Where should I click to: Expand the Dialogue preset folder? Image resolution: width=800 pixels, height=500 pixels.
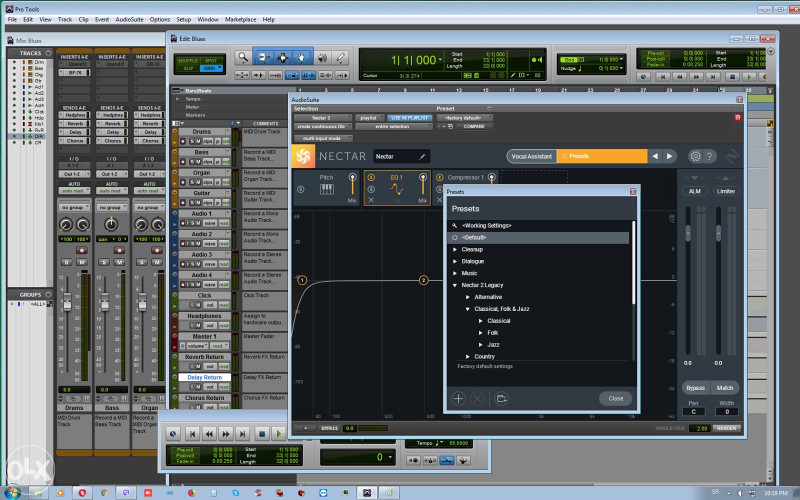pyautogui.click(x=455, y=261)
